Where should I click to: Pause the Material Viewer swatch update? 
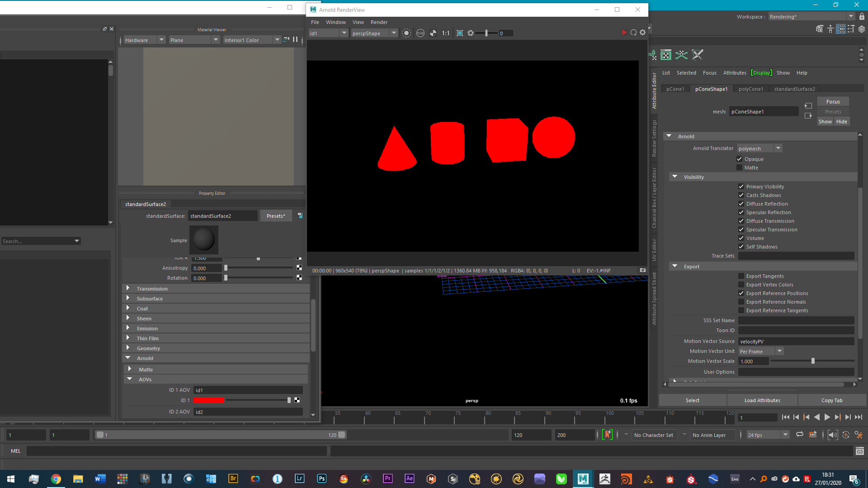(x=295, y=40)
